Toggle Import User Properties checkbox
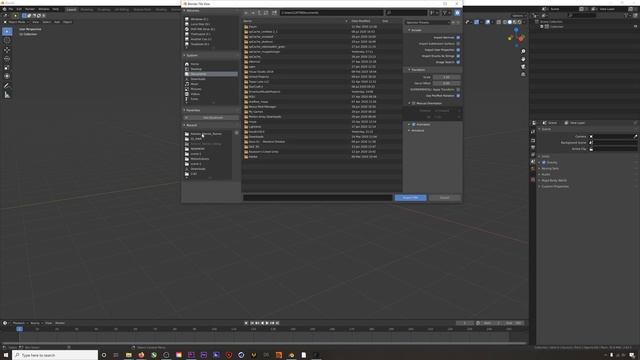This screenshot has height=360, width=640. pyautogui.click(x=458, y=50)
